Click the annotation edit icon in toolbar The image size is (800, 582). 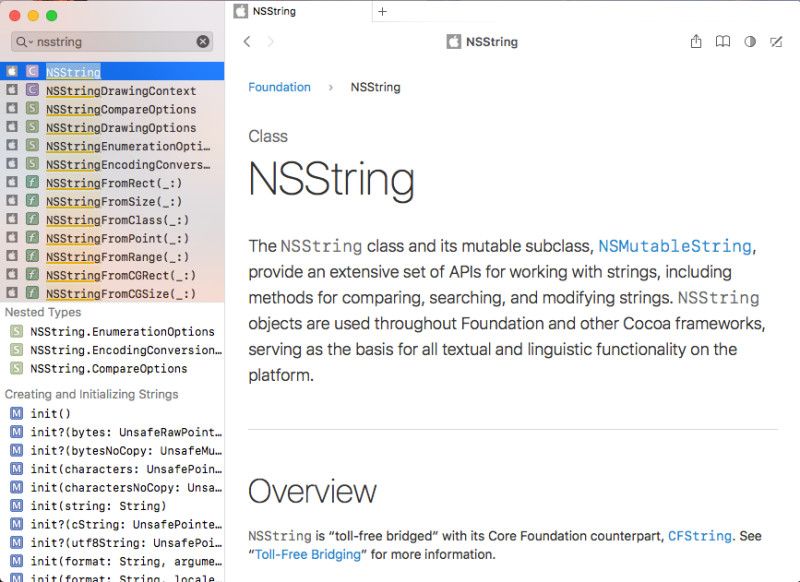point(776,42)
